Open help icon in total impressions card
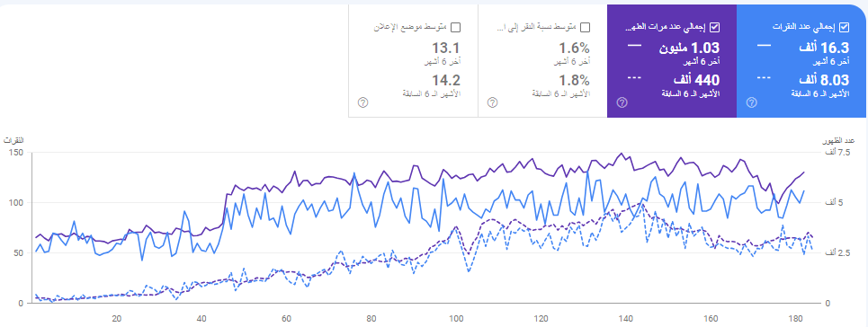 pos(622,102)
